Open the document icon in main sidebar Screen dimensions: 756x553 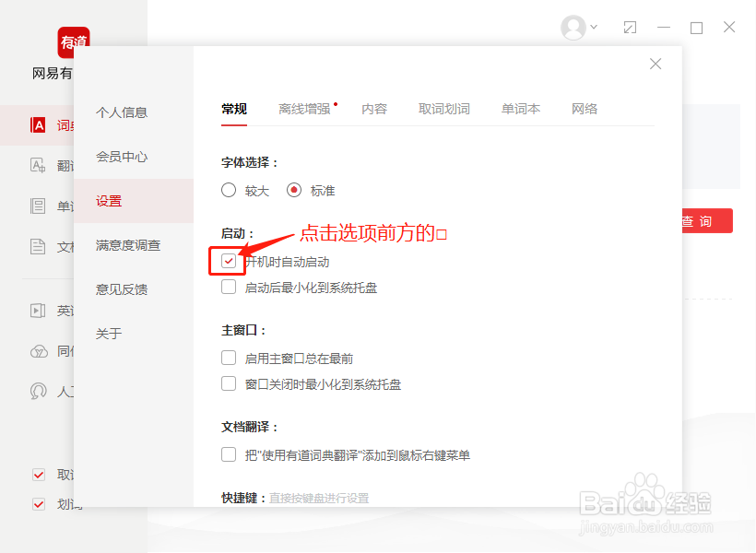click(x=38, y=246)
